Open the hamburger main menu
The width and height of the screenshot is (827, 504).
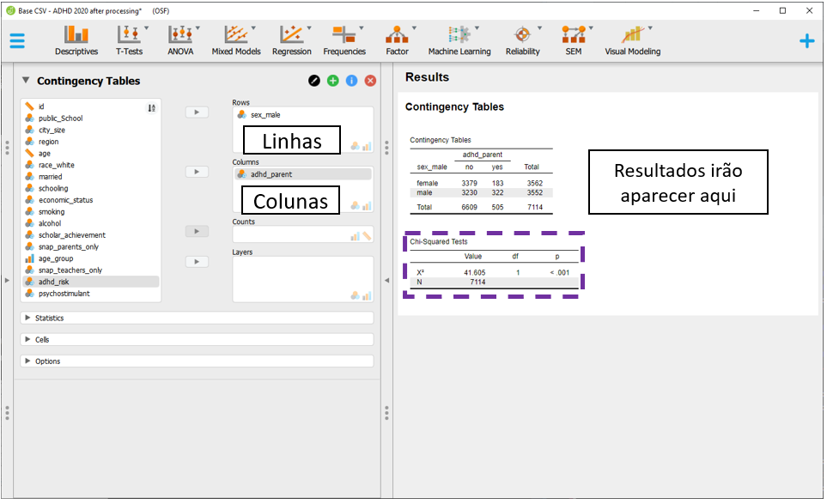[17, 40]
